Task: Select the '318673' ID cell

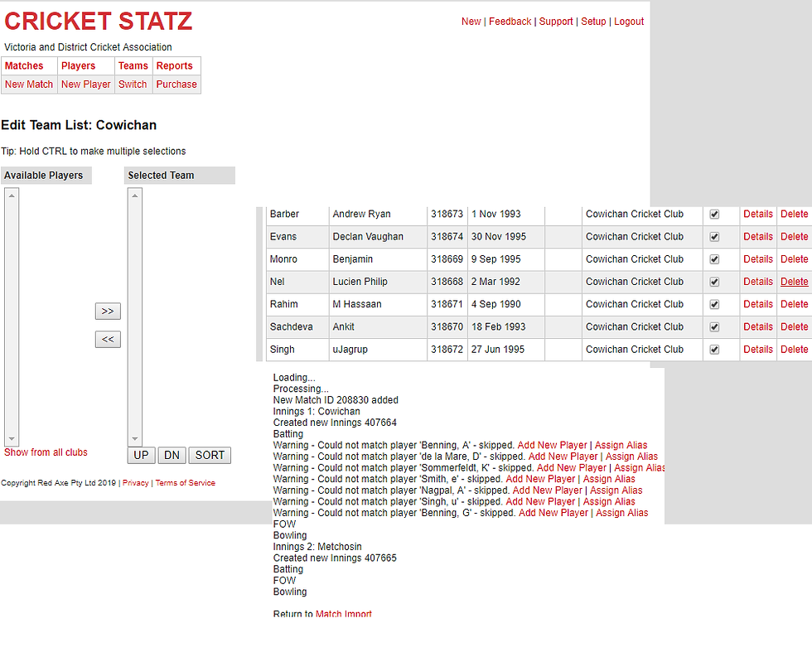Action: 447,214
